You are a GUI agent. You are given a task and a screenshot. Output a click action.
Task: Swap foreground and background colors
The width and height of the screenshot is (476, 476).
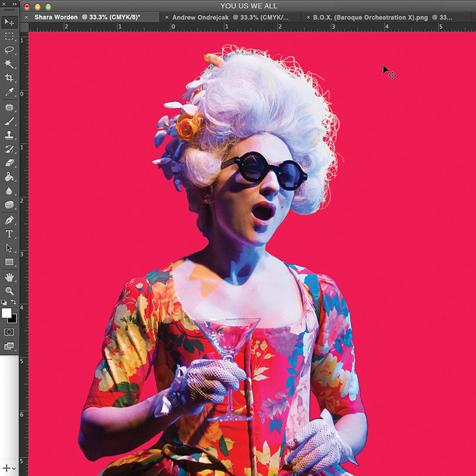click(x=14, y=301)
